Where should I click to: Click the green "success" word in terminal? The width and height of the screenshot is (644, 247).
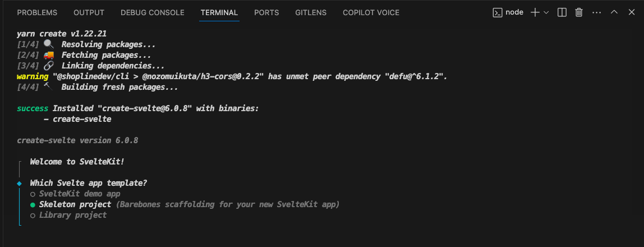pos(33,108)
